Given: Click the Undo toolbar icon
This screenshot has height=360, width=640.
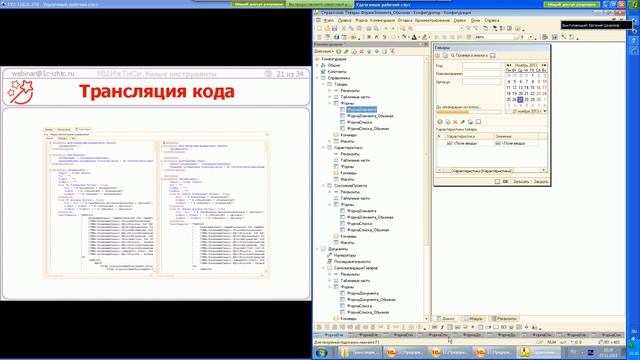Looking at the screenshot, I should (x=386, y=29).
